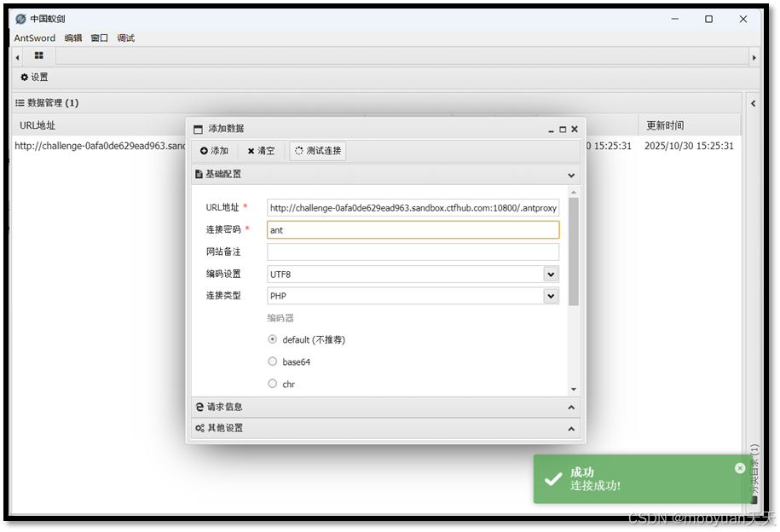Open the 窗口 menu
Screen dimensions: 780x532
click(x=100, y=38)
